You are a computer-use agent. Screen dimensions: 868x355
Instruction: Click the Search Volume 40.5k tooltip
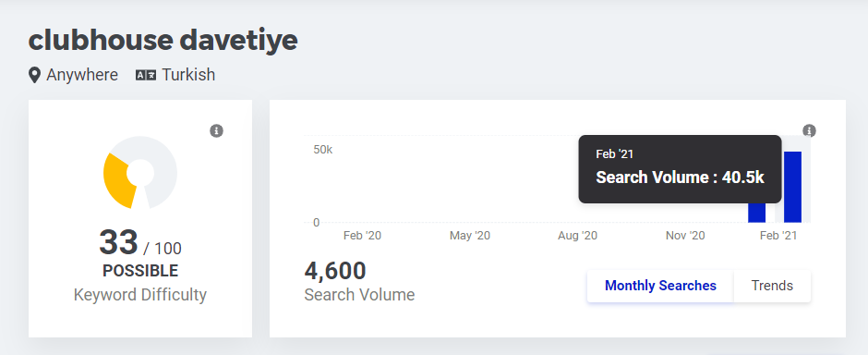(x=680, y=169)
